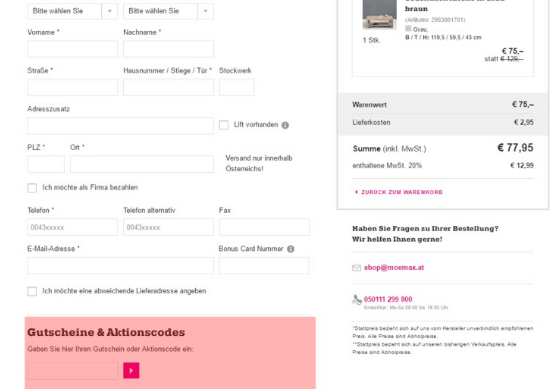Viewport: 557px width, 389px height.
Task: Click the phone number 050111 299 800
Action: 388,299
